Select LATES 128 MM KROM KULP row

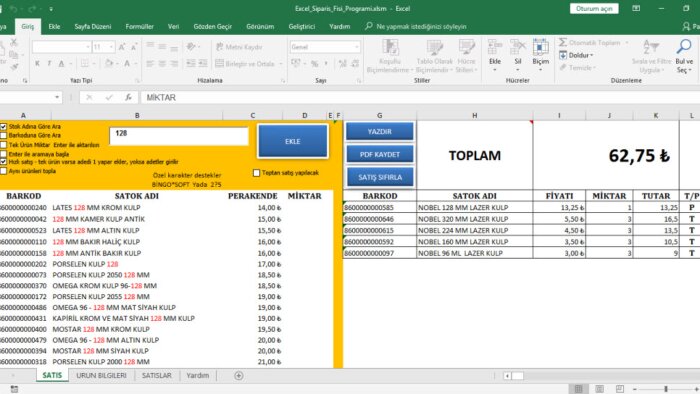166,207
